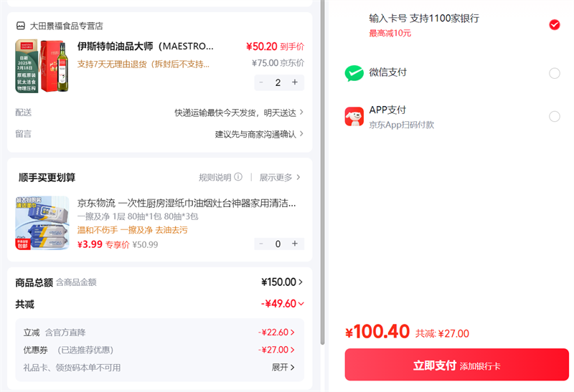Open the 配送 delivery options row
Image resolution: width=574 pixels, height=392 pixels.
[239, 113]
